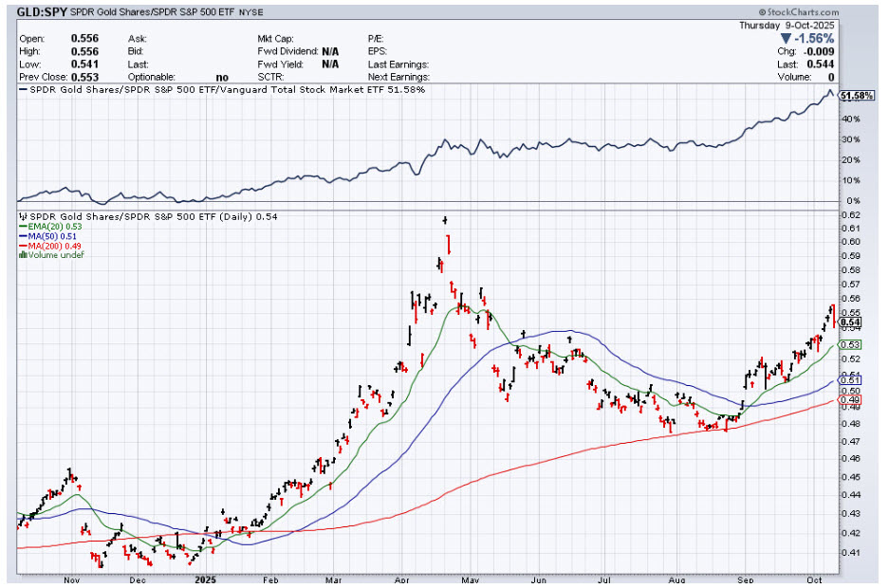Screen dimensions: 889x588
Task: Click the 0.53 EMA price tag
Action: tap(850, 345)
